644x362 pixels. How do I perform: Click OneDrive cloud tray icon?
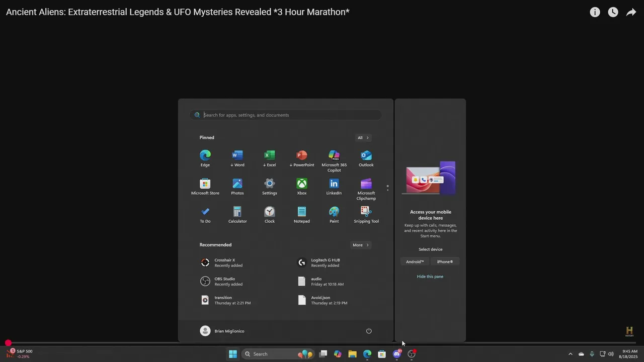pos(581,354)
